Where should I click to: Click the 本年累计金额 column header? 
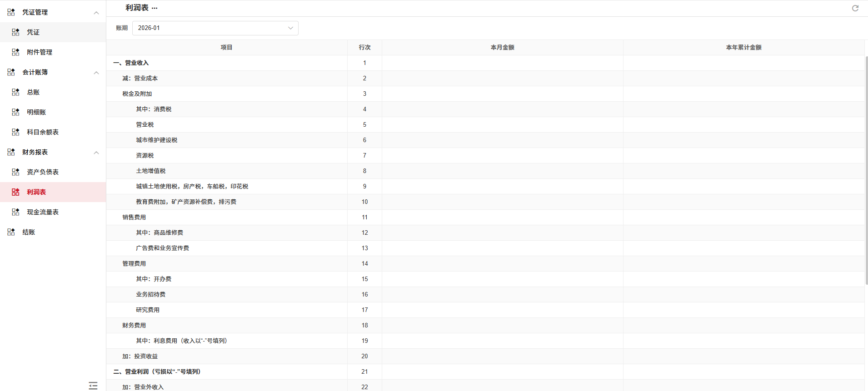[743, 48]
